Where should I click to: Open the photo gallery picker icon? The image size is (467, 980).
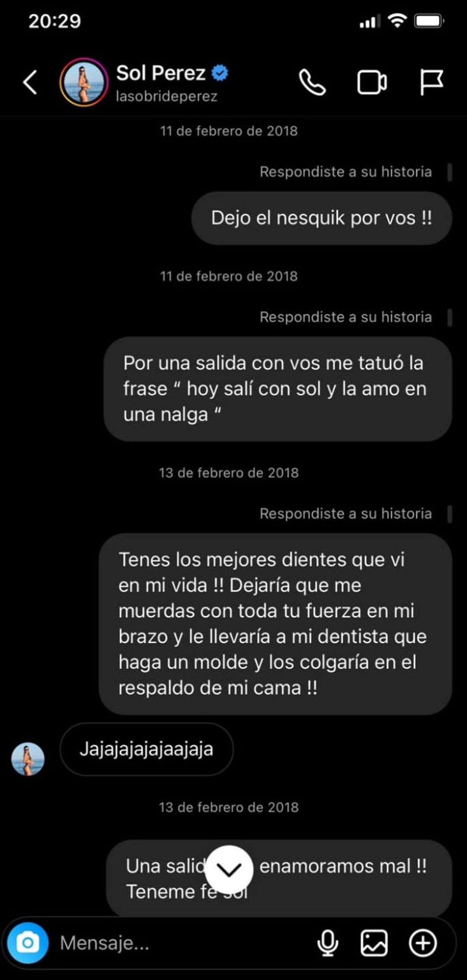pos(374,943)
